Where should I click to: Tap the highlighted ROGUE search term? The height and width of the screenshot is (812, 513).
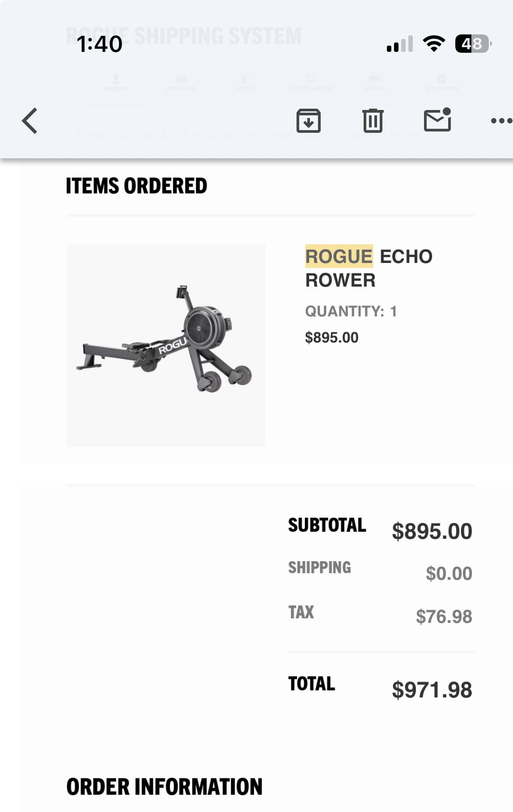pyautogui.click(x=339, y=256)
